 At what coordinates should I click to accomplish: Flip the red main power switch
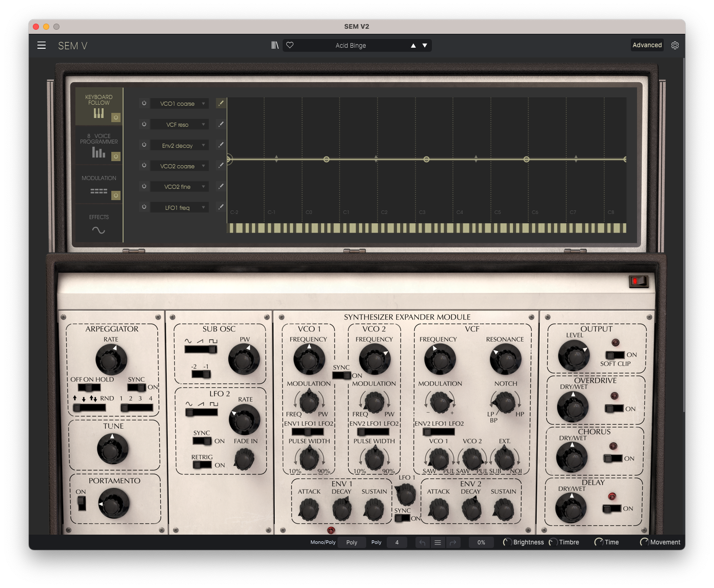coord(639,281)
